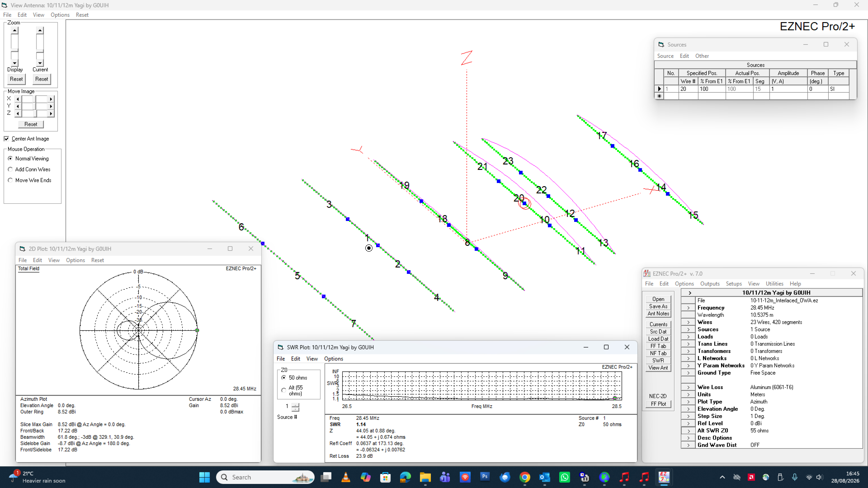Viewport: 868px width, 488px height.
Task: Click Move Image Y left arrow
Action: click(x=18, y=106)
